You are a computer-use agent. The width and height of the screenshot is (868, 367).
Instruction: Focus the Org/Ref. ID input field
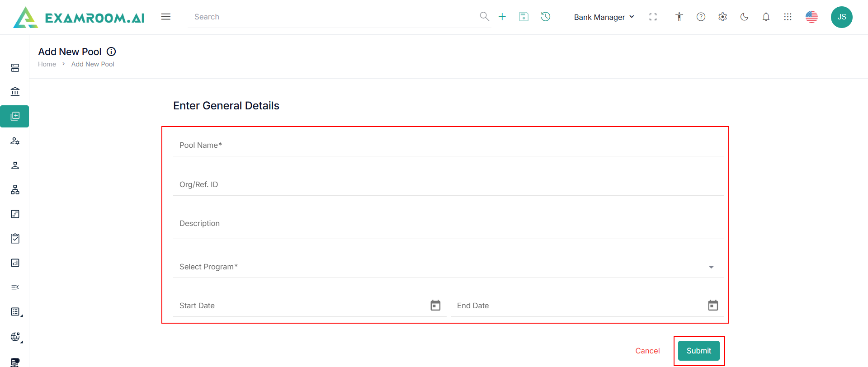click(448, 184)
